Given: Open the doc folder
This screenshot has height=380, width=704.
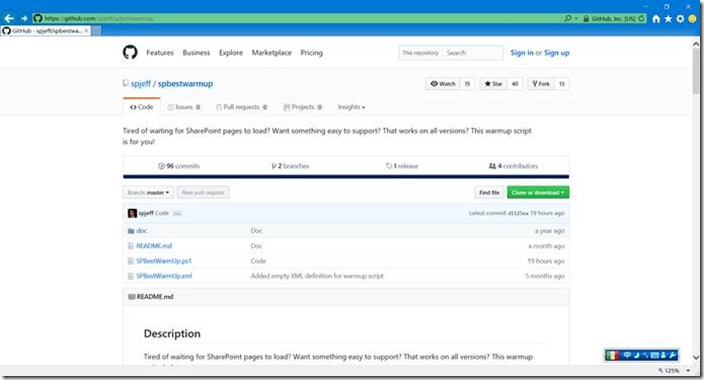Looking at the screenshot, I should click(x=141, y=230).
